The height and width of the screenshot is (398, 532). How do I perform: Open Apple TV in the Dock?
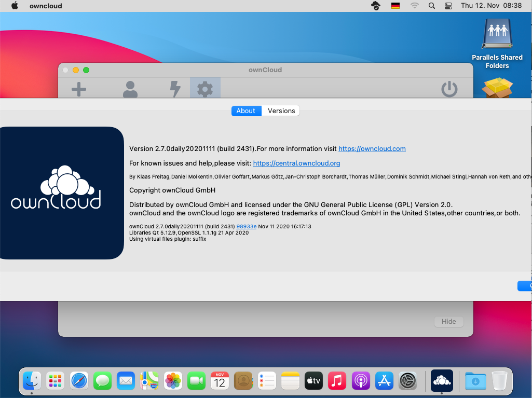pos(314,380)
